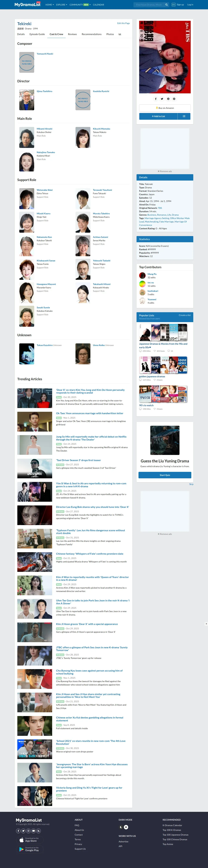Click the search magnifier icon
The height and width of the screenshot is (868, 208).
tap(166, 5)
